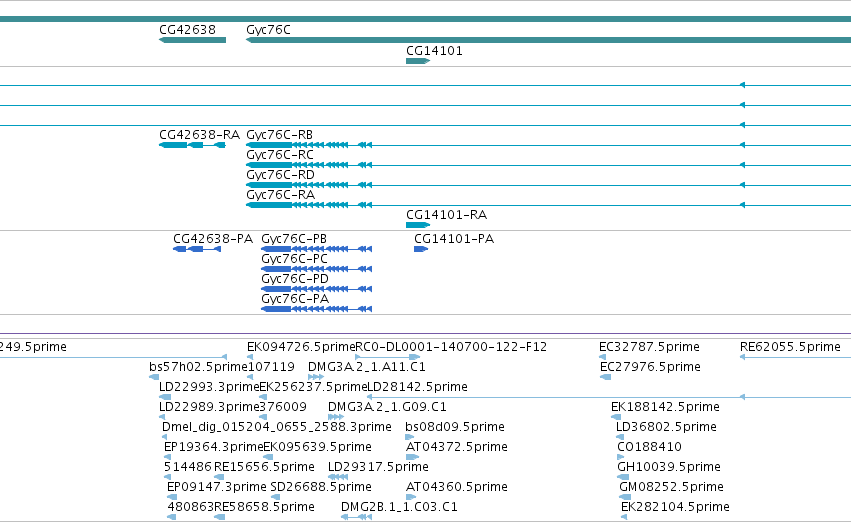Open the CG42638-RA transcript

click(x=192, y=145)
